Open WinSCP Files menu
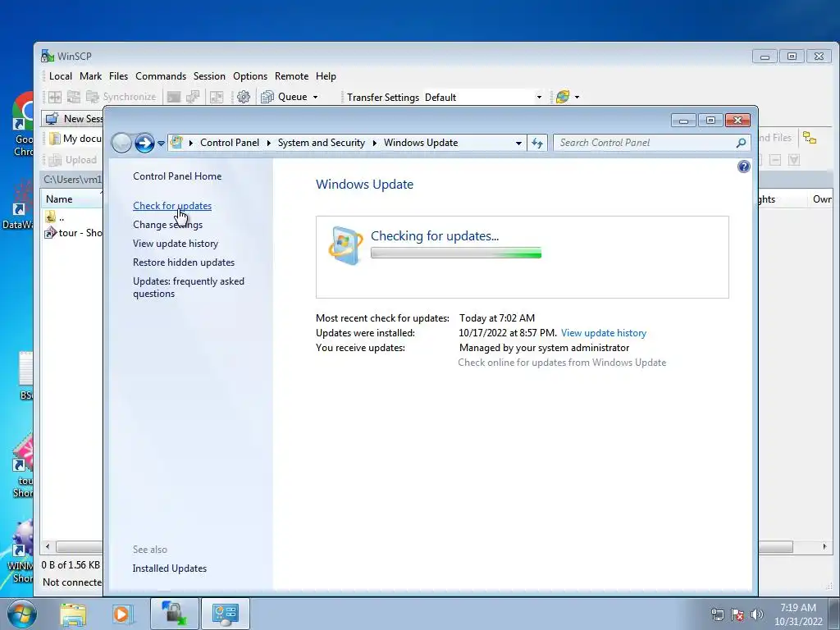Screen dimensions: 840x630 [x=118, y=76]
